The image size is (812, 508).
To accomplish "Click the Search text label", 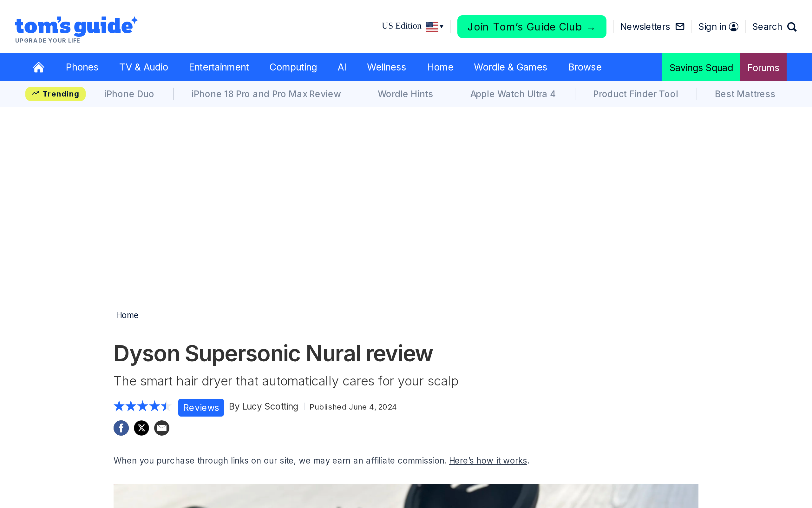I will pyautogui.click(x=767, y=27).
